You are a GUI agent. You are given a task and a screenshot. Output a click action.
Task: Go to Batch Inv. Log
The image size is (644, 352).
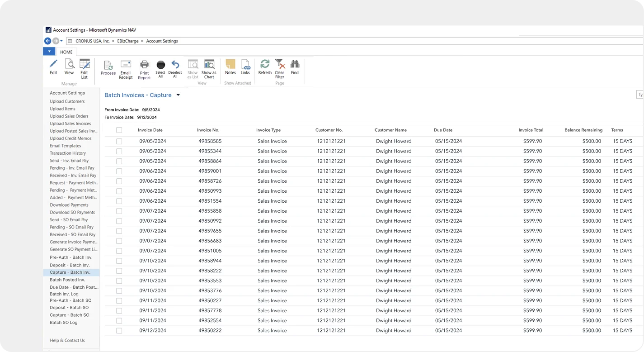click(64, 294)
